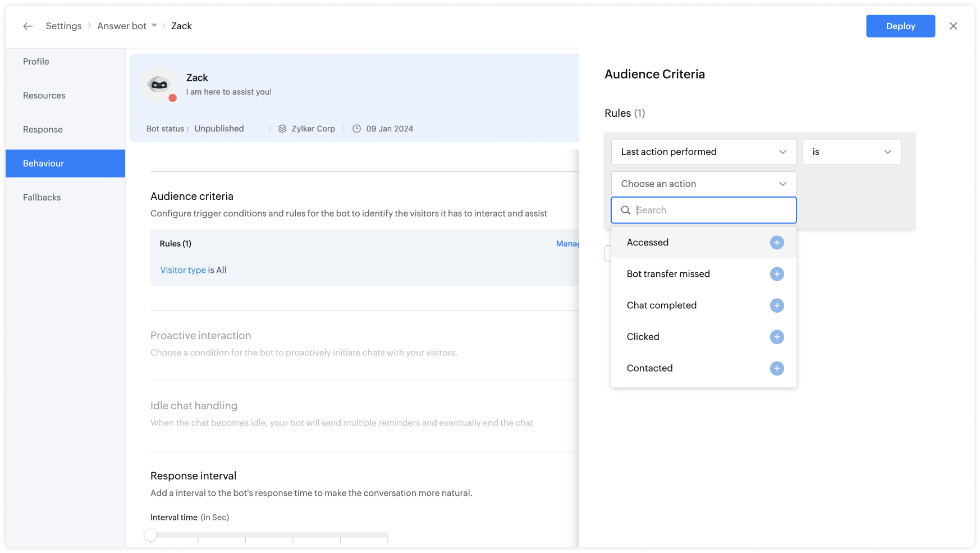Click the back arrow icon
The width and height of the screenshot is (980, 553).
pos(28,26)
